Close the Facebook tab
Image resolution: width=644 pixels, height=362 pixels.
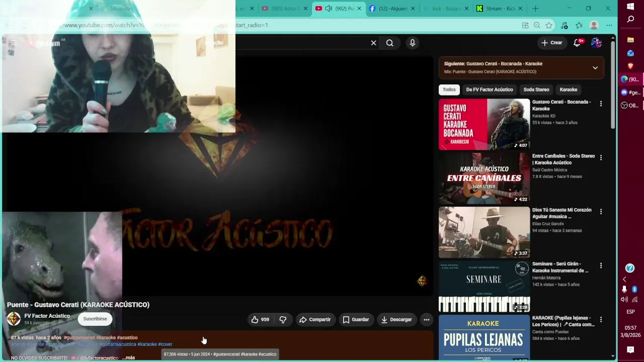[414, 9]
